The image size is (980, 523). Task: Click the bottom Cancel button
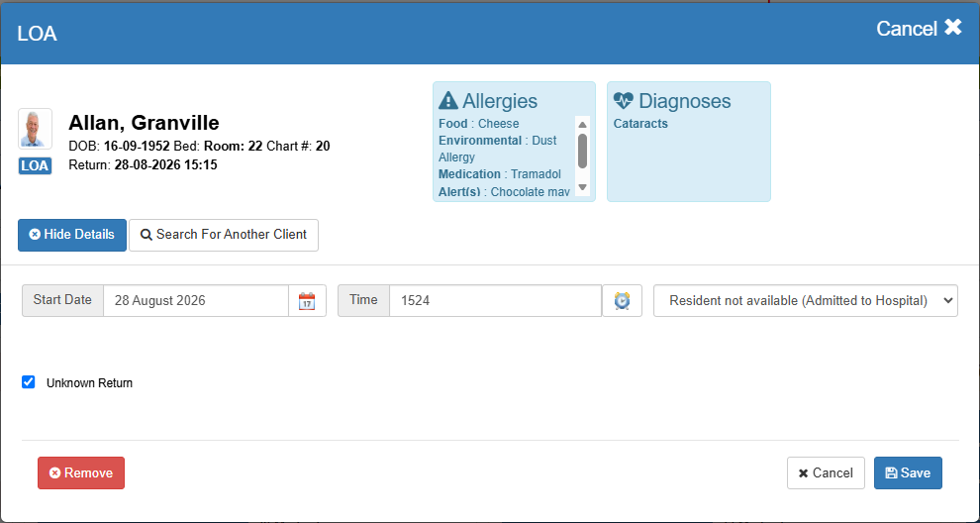click(826, 472)
